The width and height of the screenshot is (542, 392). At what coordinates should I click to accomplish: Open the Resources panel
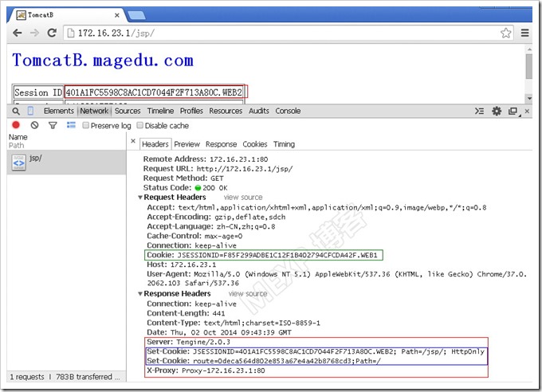(x=226, y=111)
